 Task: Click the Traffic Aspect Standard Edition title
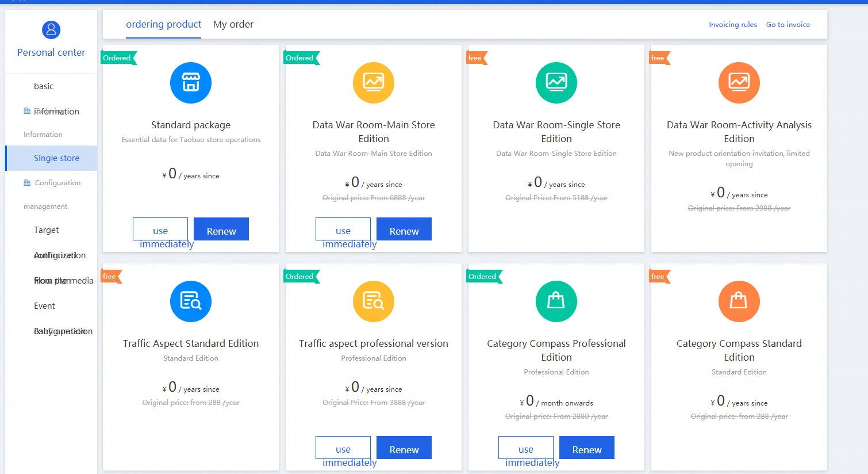pyautogui.click(x=191, y=343)
